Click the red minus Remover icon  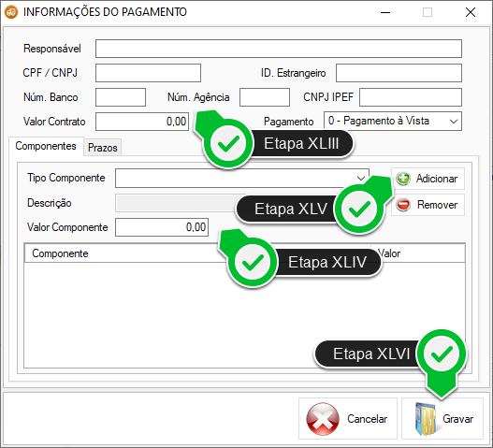coord(403,205)
